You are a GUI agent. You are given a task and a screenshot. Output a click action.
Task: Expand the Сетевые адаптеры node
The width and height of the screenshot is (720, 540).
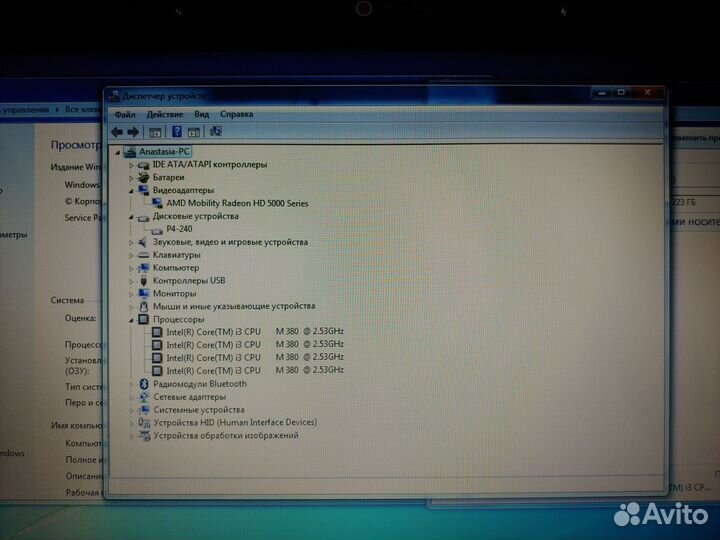pos(131,398)
